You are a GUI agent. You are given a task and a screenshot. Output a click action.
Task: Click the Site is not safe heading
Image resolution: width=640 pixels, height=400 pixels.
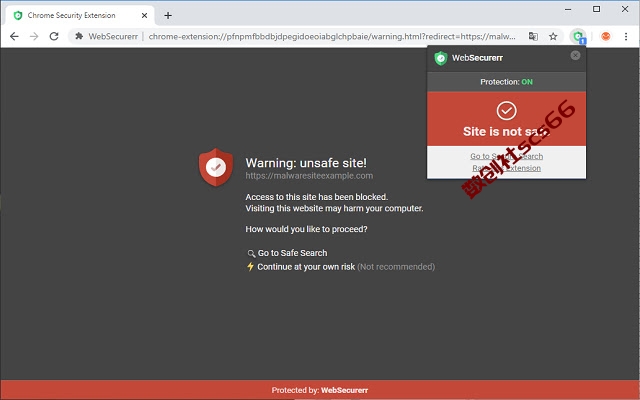(506, 131)
